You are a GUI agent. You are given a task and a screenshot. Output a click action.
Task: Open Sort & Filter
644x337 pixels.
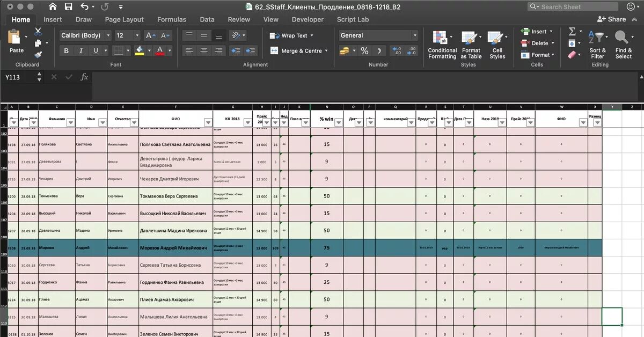pos(597,45)
